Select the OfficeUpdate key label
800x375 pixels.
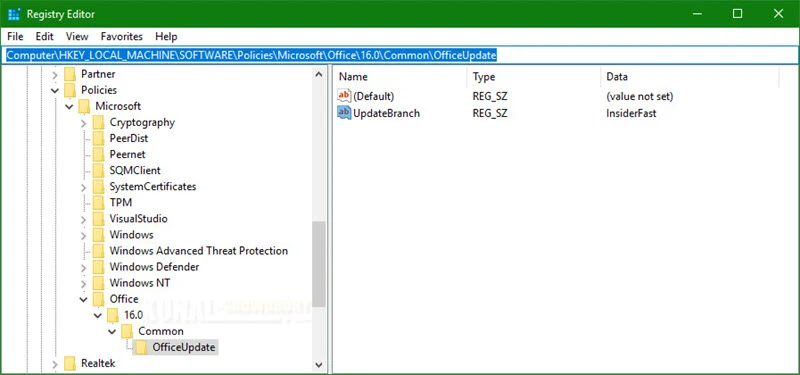click(184, 347)
